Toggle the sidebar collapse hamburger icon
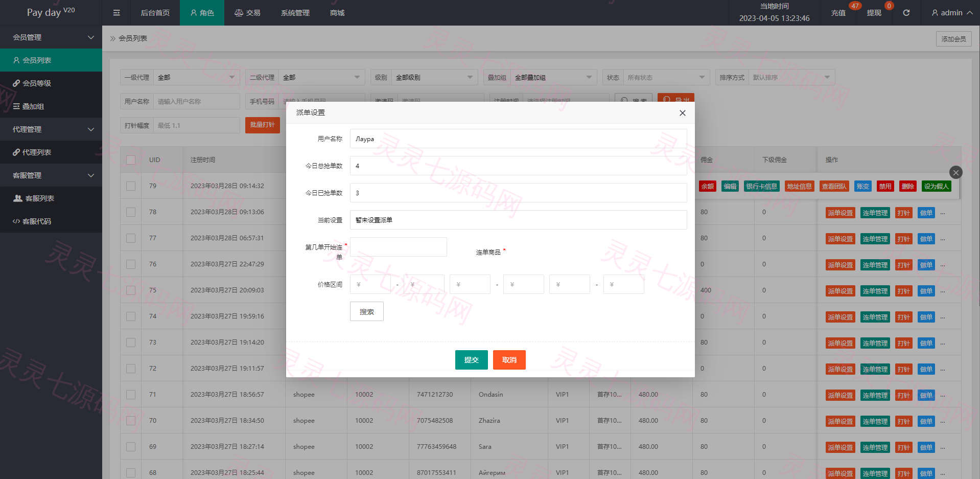Image resolution: width=980 pixels, height=479 pixels. point(116,13)
